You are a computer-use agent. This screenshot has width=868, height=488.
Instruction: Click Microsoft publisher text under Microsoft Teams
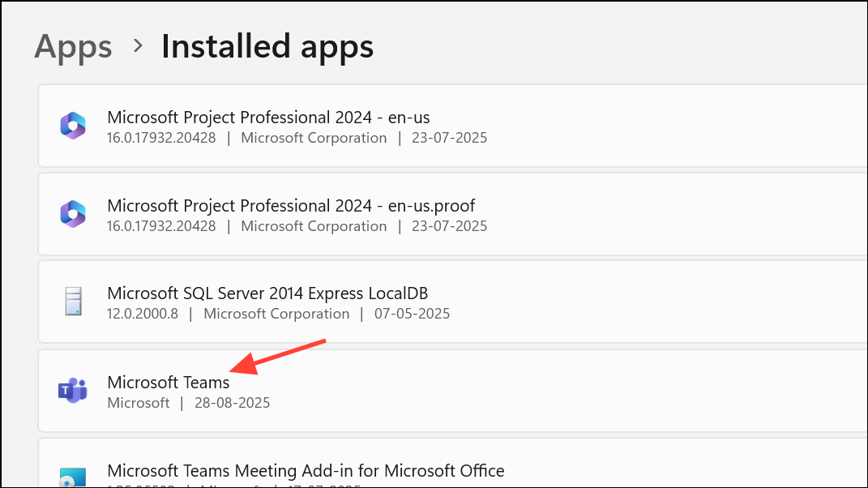click(x=138, y=402)
